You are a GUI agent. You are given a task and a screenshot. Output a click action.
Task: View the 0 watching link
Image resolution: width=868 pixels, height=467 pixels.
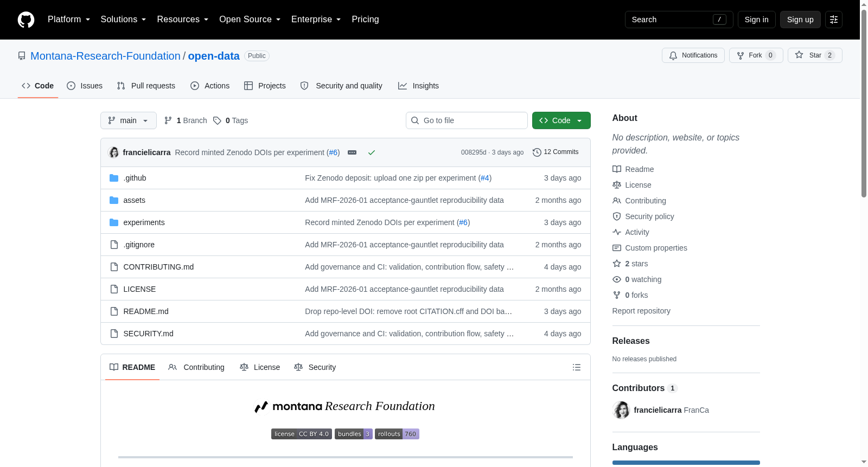click(x=637, y=279)
